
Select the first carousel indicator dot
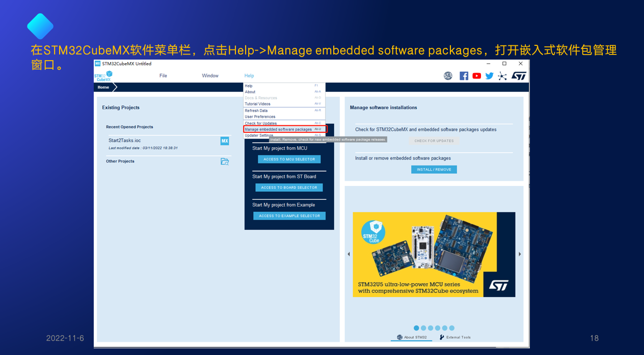[x=416, y=328]
